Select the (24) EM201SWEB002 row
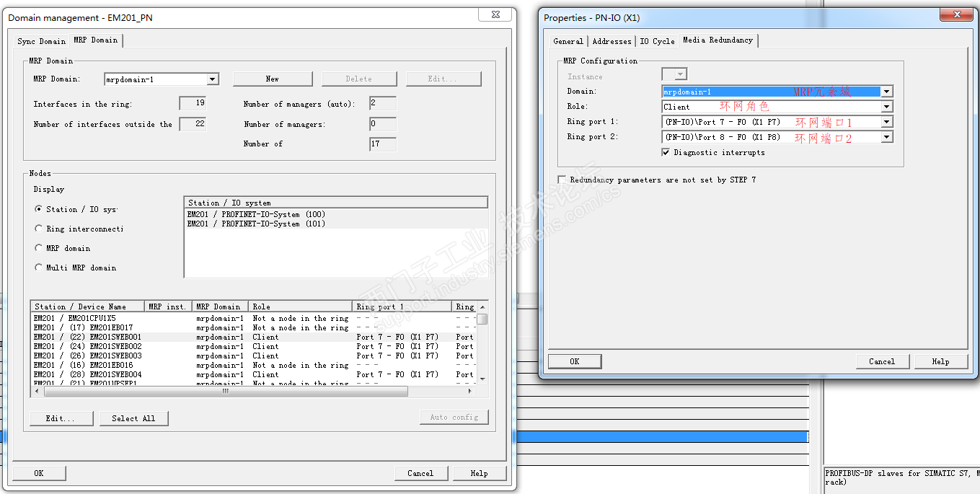 (x=254, y=346)
